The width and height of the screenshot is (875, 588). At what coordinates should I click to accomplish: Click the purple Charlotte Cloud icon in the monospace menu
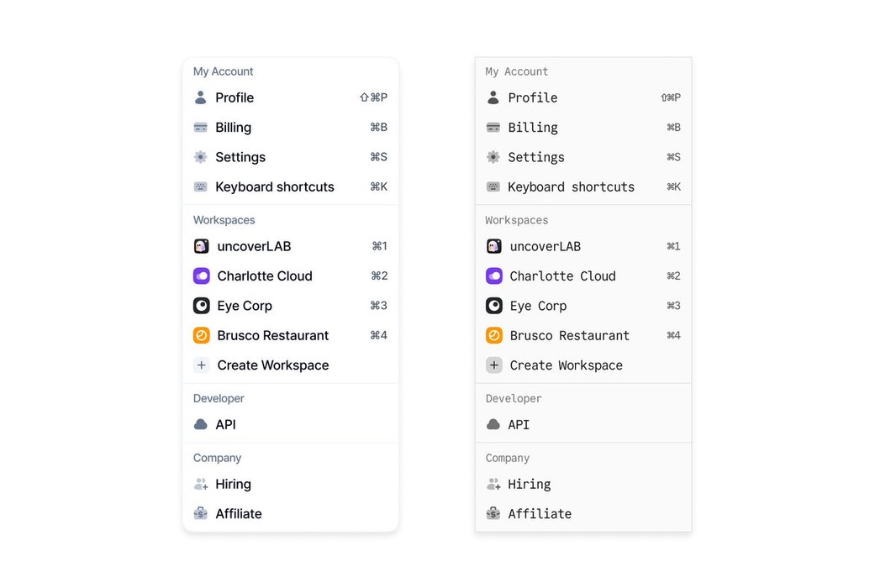(494, 276)
